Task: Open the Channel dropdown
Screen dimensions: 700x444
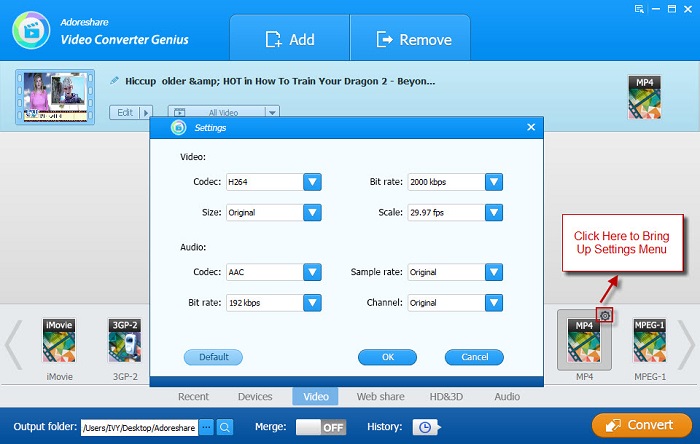Action: pyautogui.click(x=493, y=302)
